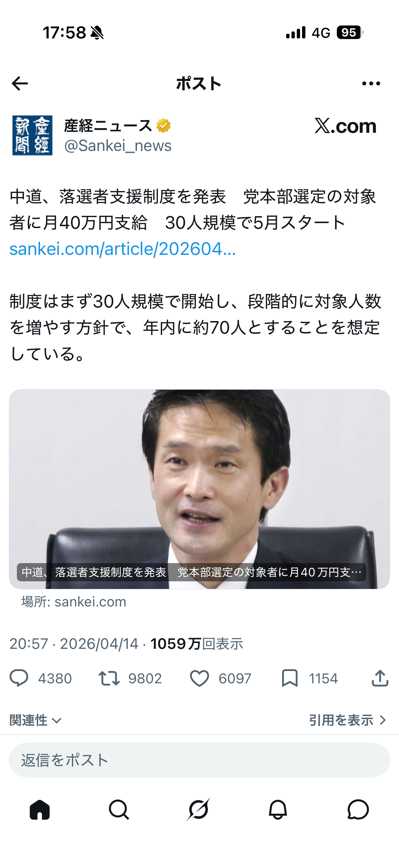Open the article preview image card
This screenshot has width=399, height=868.
pos(199,489)
